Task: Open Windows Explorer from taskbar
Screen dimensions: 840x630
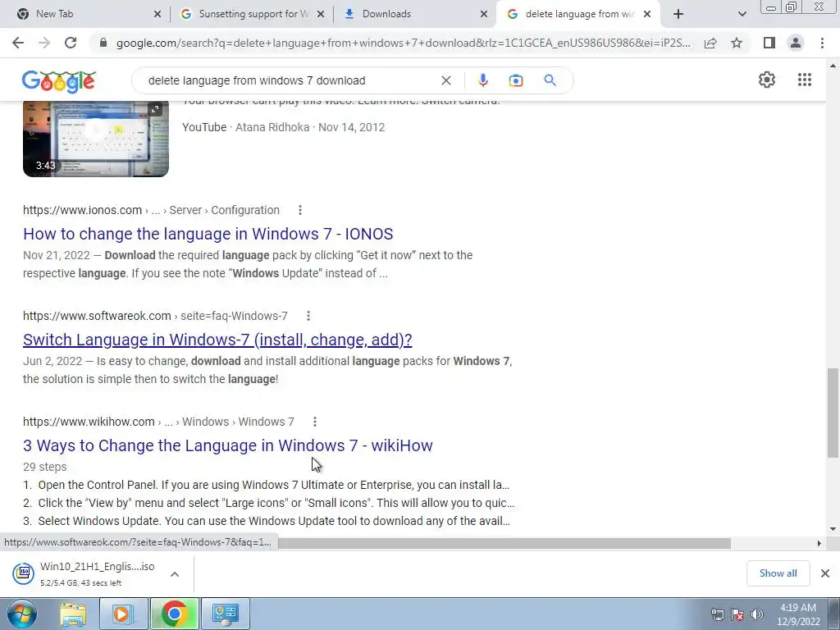Action: tap(73, 614)
